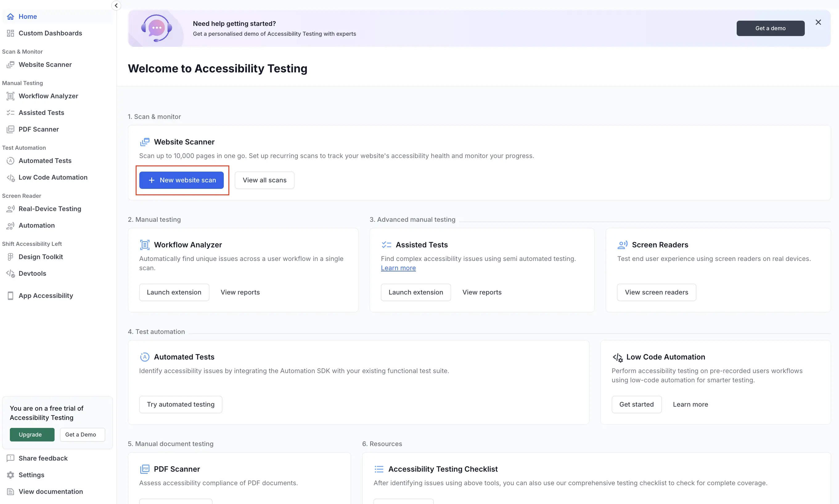Click the Automated Tests card icon

(145, 357)
